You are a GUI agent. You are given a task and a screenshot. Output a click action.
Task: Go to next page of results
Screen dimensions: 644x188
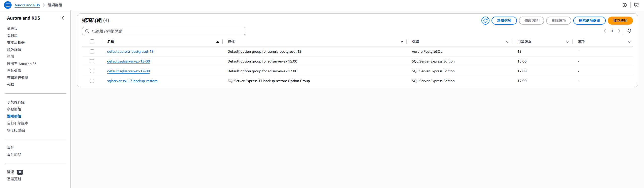(x=619, y=31)
